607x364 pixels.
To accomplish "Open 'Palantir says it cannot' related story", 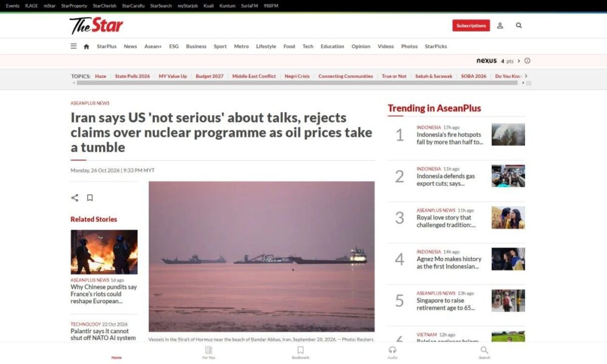I will pyautogui.click(x=103, y=335).
